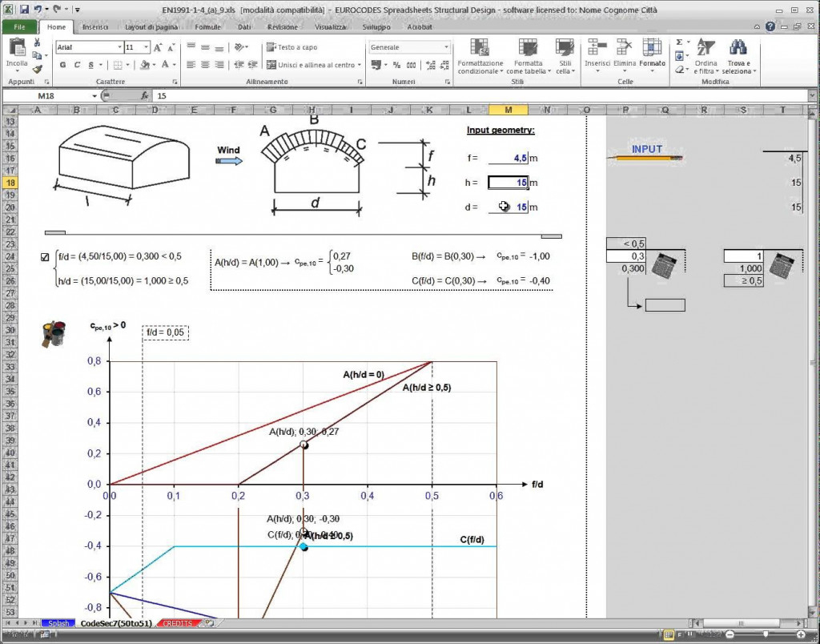
Task: Toggle italic formatting with the C icon
Action: pyautogui.click(x=77, y=63)
